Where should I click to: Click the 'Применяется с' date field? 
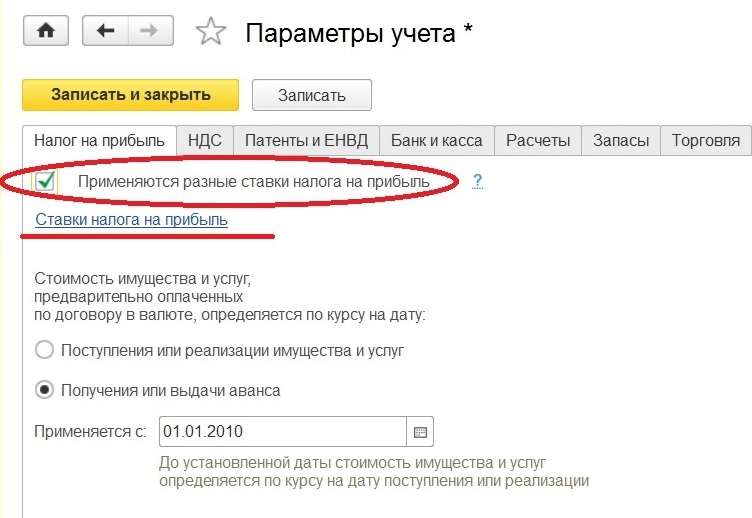[x=283, y=432]
